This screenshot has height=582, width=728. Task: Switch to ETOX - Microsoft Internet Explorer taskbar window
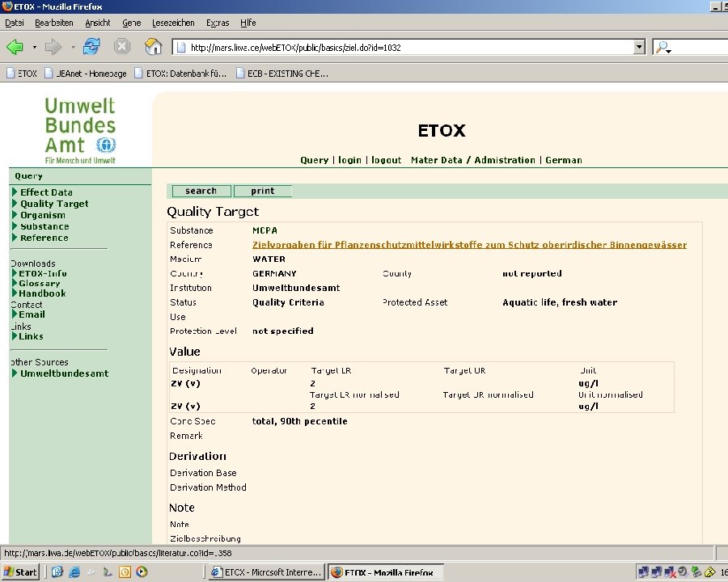(265, 572)
